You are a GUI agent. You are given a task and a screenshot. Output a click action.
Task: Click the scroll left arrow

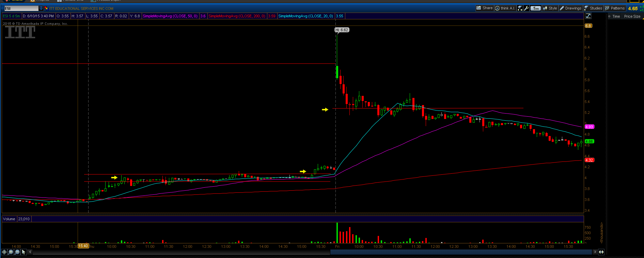[x=30, y=252]
